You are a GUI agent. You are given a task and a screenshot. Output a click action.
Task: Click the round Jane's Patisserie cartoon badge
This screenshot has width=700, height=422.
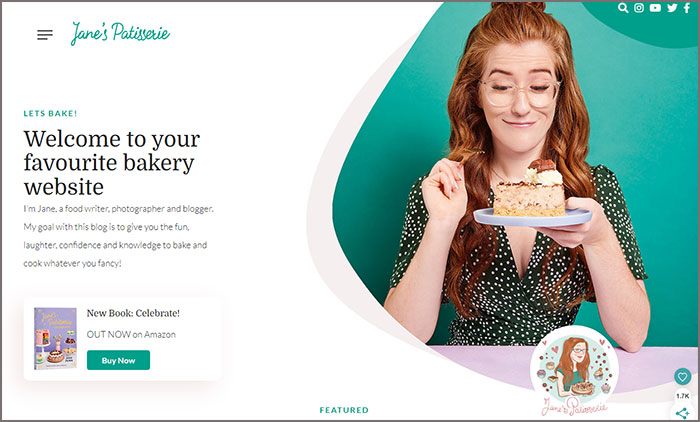click(575, 372)
